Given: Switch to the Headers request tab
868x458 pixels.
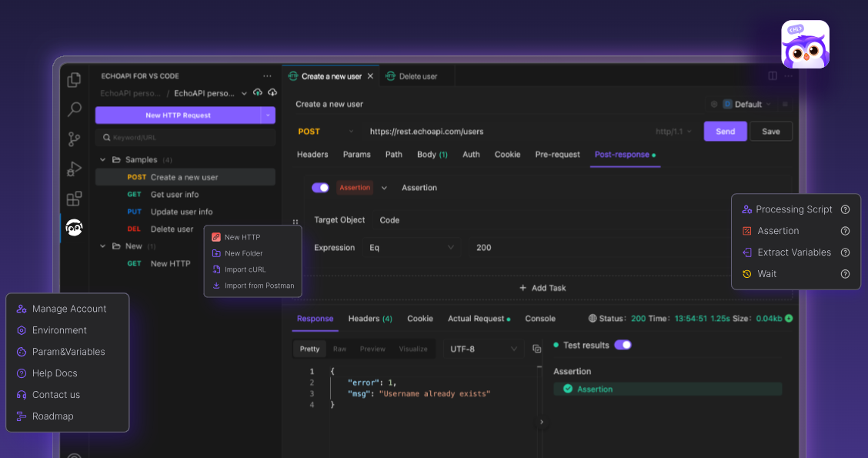Looking at the screenshot, I should click(312, 155).
